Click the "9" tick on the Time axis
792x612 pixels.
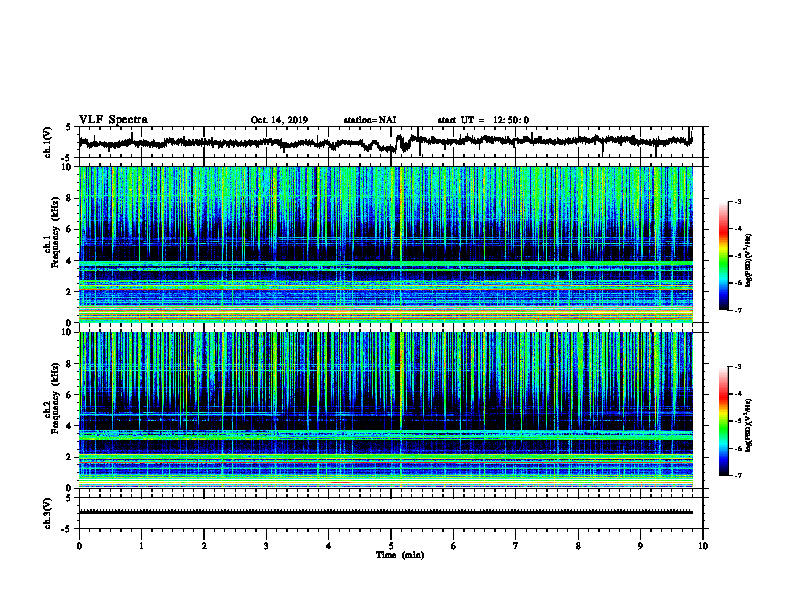[x=640, y=546]
